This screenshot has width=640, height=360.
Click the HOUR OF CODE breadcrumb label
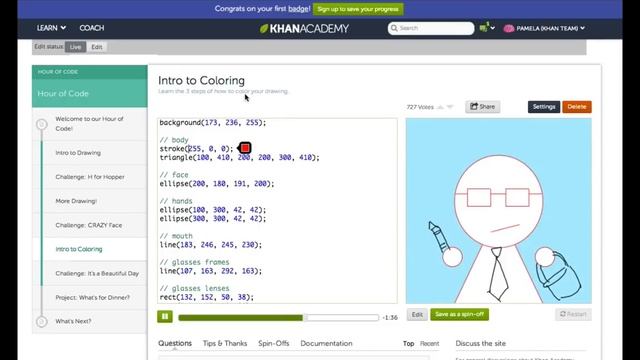click(x=58, y=72)
